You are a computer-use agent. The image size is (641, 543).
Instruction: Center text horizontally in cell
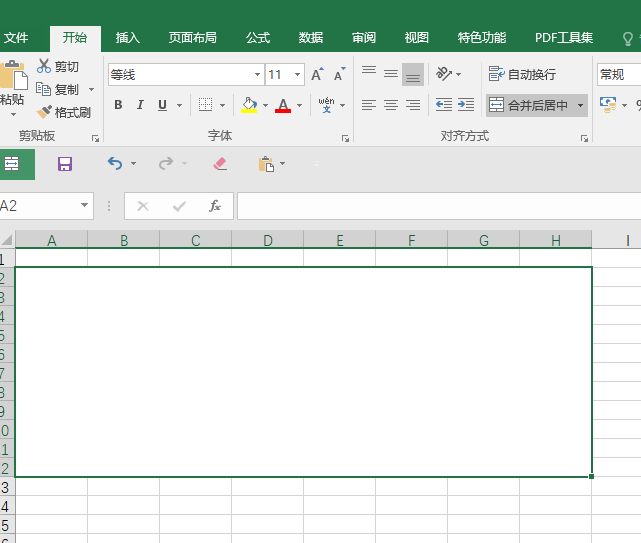pyautogui.click(x=391, y=105)
